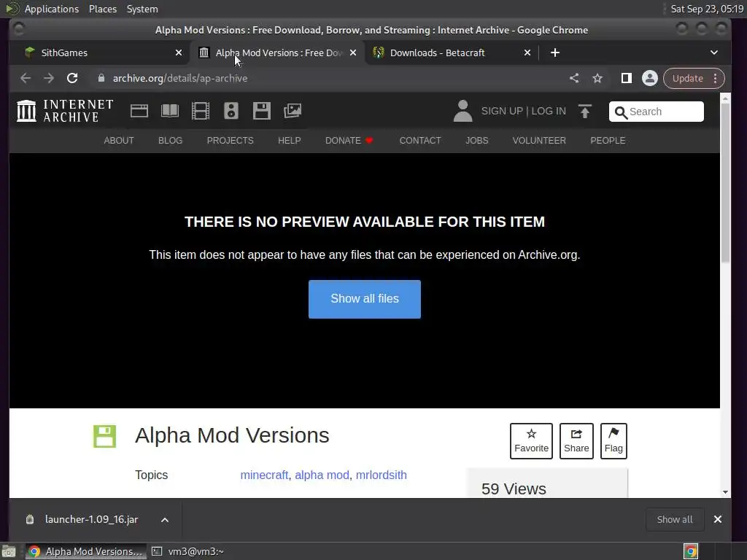Click the Show all files button
Image resolution: width=747 pixels, height=560 pixels.
[x=365, y=299]
